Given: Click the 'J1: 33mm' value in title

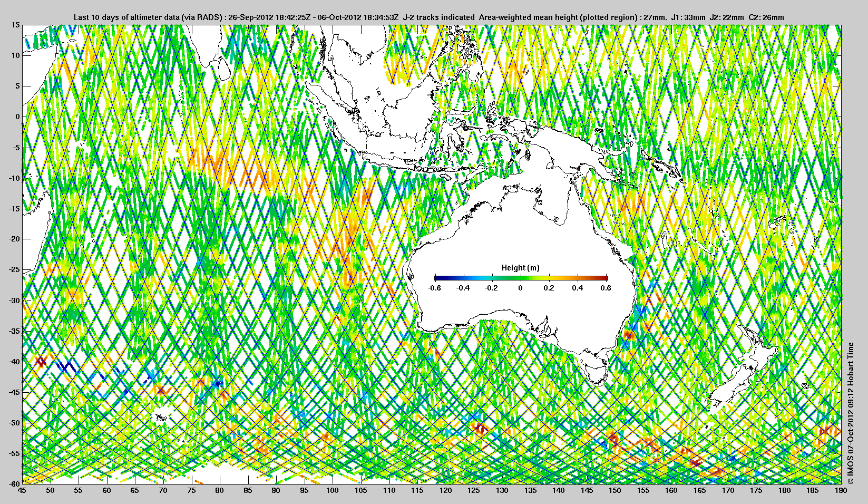Looking at the screenshot, I should point(688,17).
